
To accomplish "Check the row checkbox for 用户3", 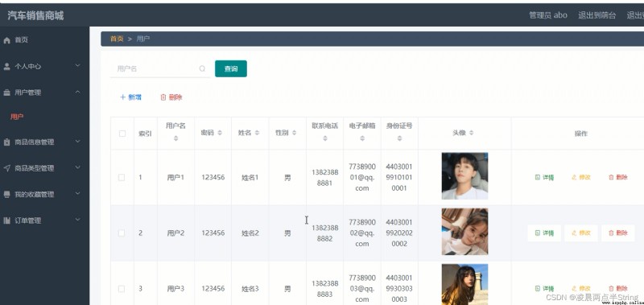I will click(x=122, y=289).
